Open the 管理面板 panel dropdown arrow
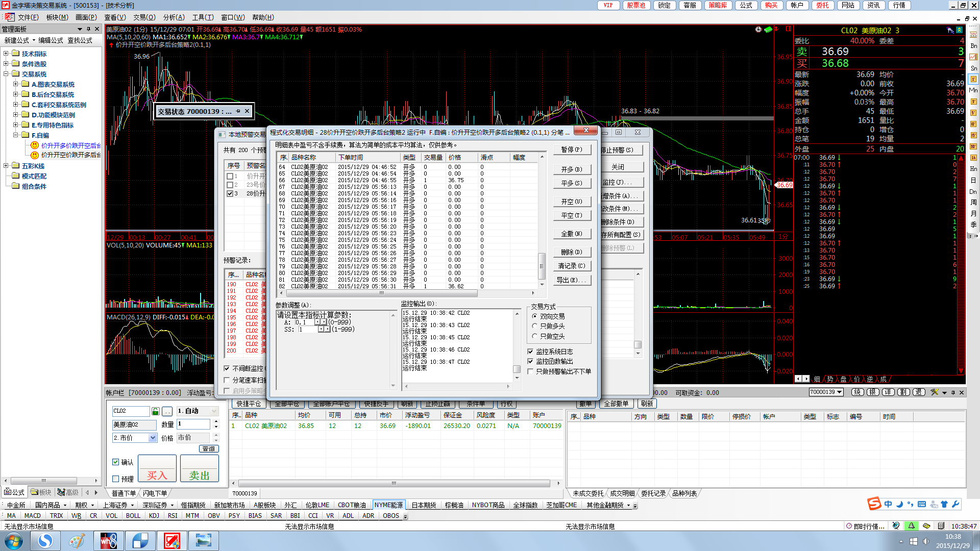 (80, 29)
